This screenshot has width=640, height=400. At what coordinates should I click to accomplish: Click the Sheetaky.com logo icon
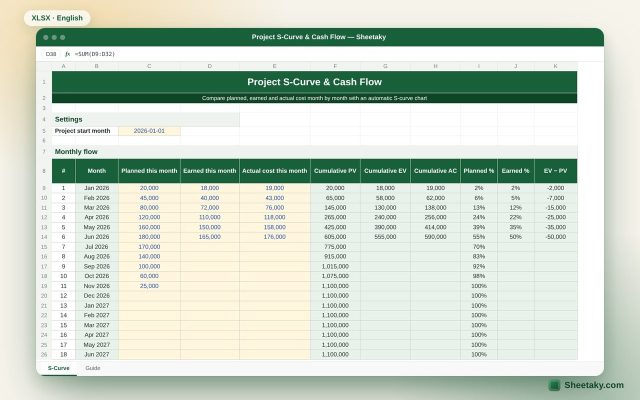(x=554, y=385)
